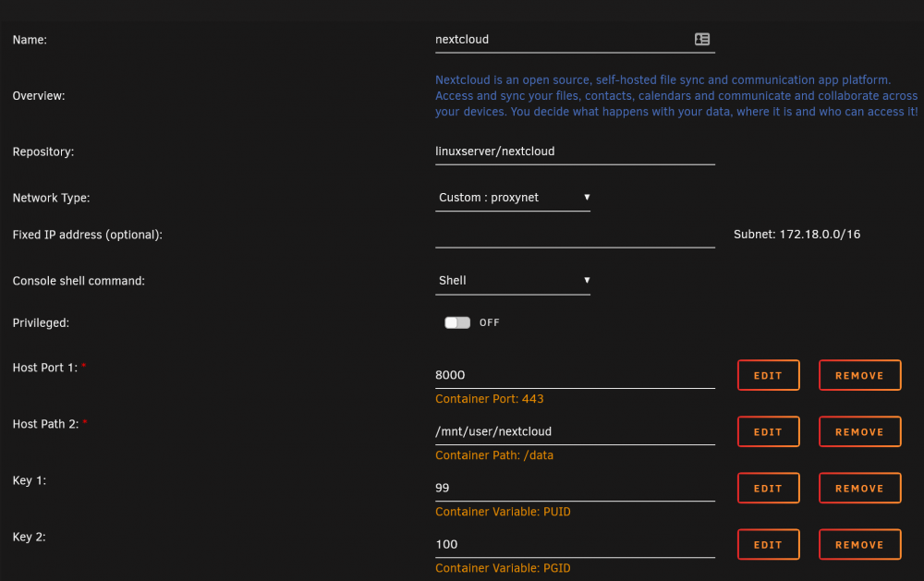The width and height of the screenshot is (924, 581).
Task: Click the Key 2 field with value 100
Action: (x=575, y=545)
